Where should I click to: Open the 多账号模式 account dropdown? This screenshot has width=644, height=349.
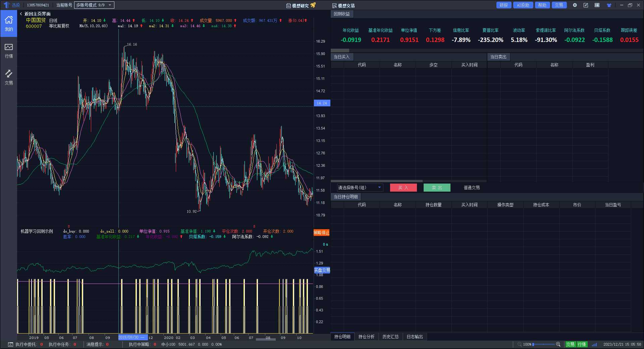(94, 5)
